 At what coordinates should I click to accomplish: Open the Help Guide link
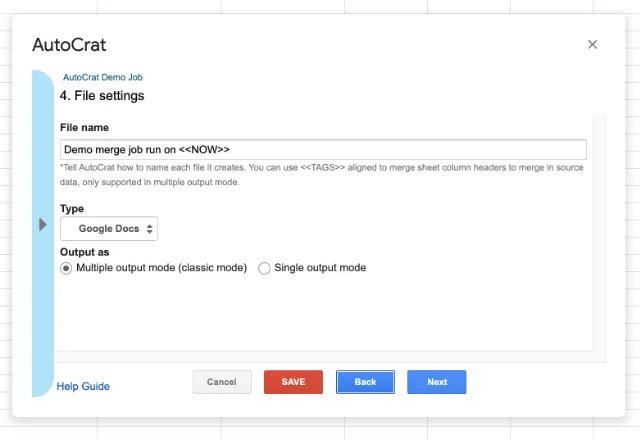click(x=83, y=386)
